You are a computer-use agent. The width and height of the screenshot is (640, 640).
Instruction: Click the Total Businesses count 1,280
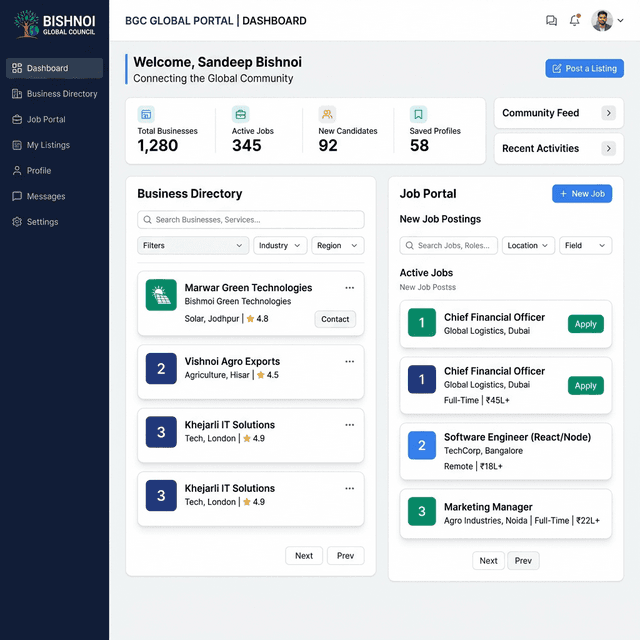point(158,145)
